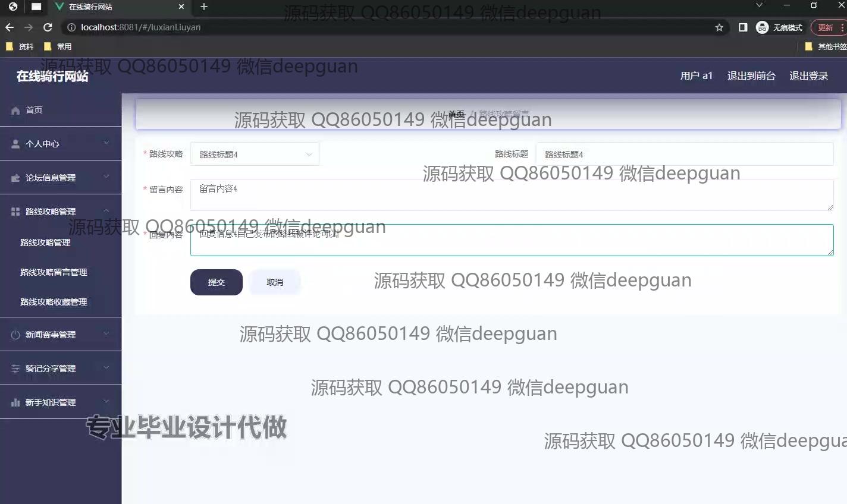The height and width of the screenshot is (504, 847).
Task: Click the 路线标题 input field
Action: pos(685,154)
